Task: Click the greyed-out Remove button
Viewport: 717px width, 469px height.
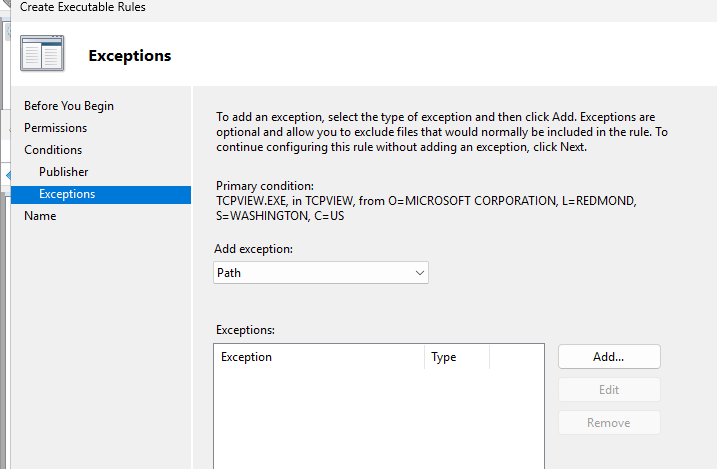Action: [x=608, y=423]
